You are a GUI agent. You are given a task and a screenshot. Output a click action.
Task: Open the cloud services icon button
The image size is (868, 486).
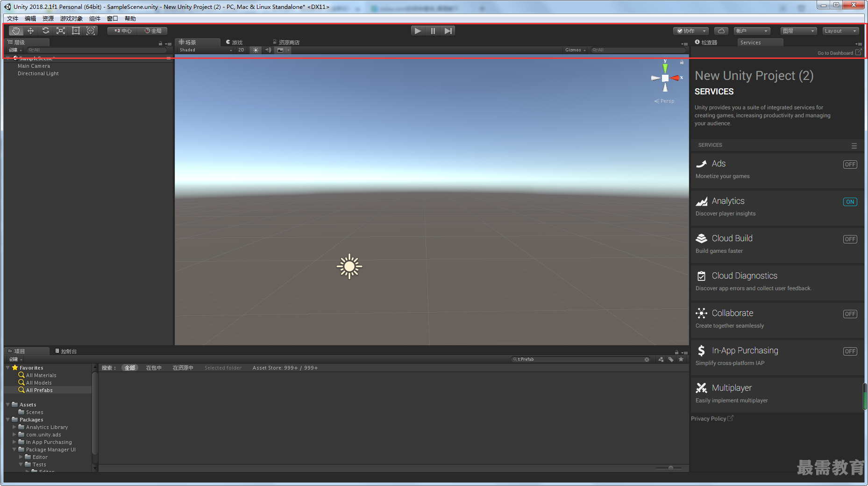tap(721, 31)
